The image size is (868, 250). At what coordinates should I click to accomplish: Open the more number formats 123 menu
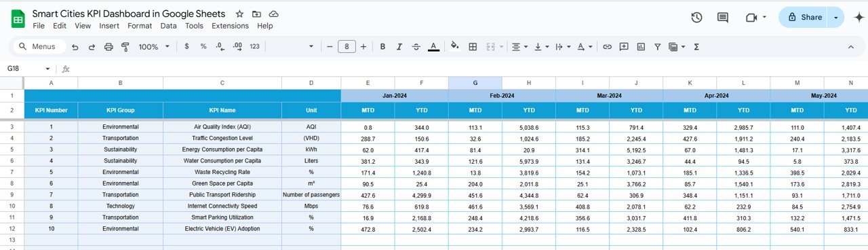point(254,47)
